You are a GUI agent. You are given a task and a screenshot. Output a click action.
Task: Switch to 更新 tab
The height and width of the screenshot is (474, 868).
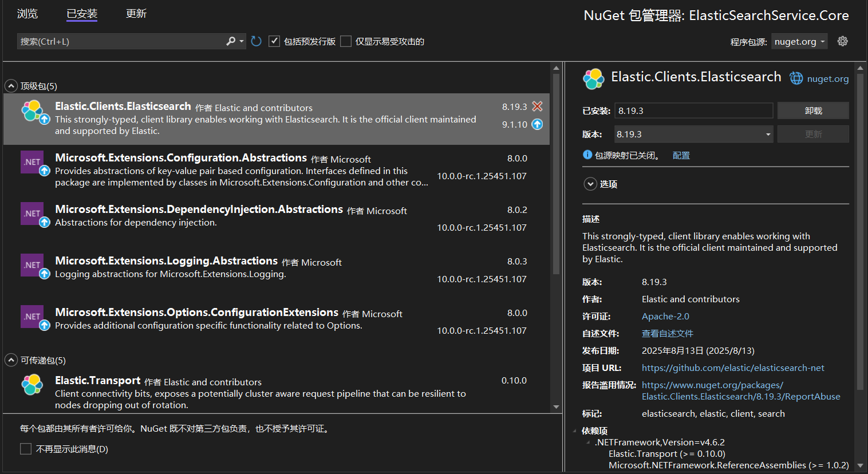tap(136, 14)
